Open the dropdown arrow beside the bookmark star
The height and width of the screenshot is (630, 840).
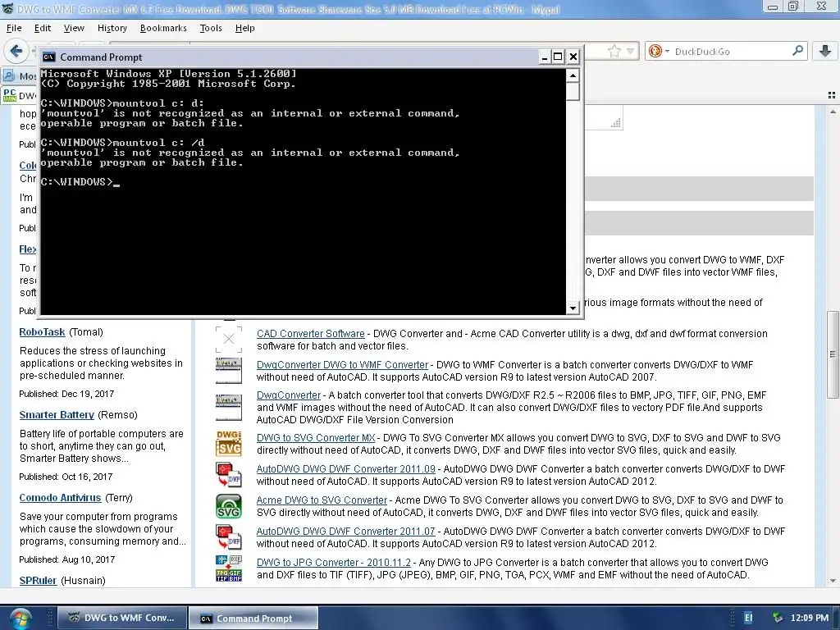pos(631,52)
